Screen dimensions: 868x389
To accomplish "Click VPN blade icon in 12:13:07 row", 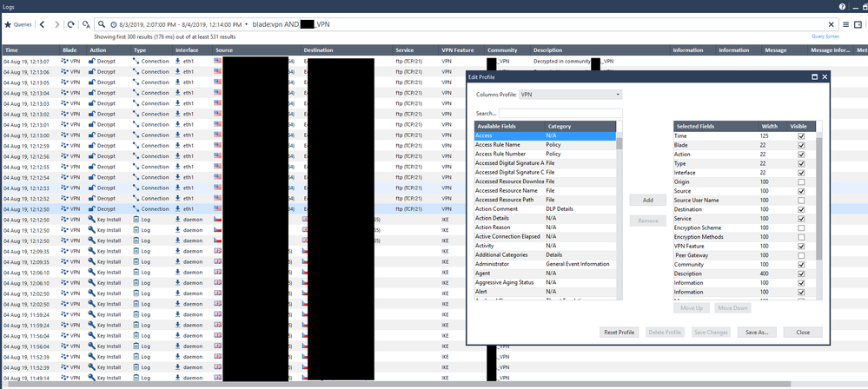I will point(65,62).
